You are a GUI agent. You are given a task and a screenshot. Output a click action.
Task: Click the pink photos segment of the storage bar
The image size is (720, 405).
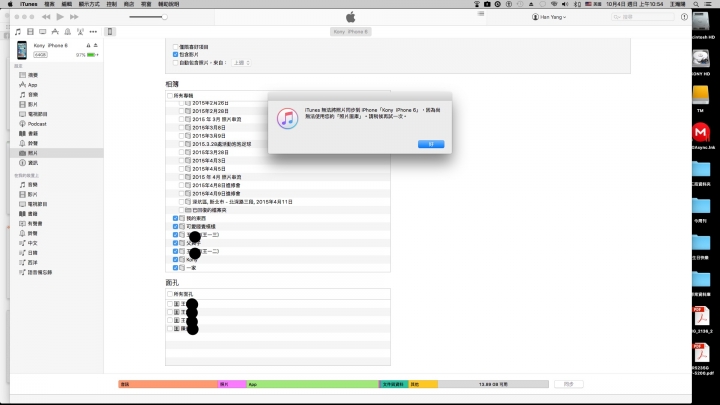tap(232, 384)
